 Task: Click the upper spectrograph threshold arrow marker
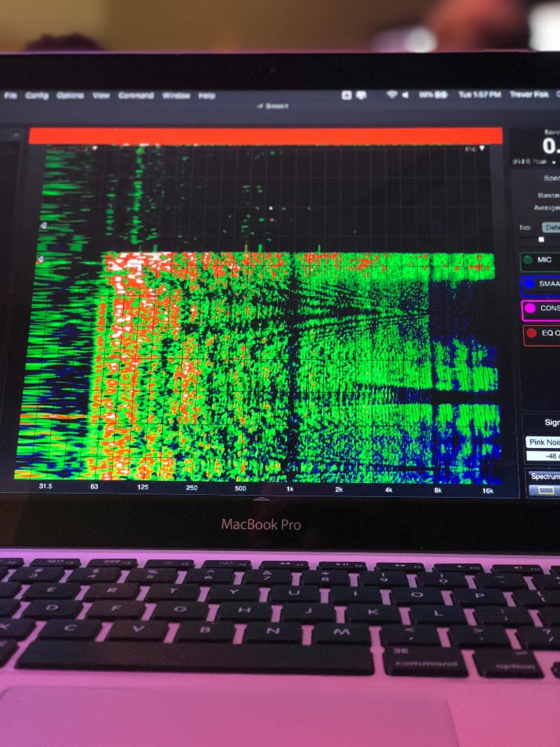coord(43,225)
